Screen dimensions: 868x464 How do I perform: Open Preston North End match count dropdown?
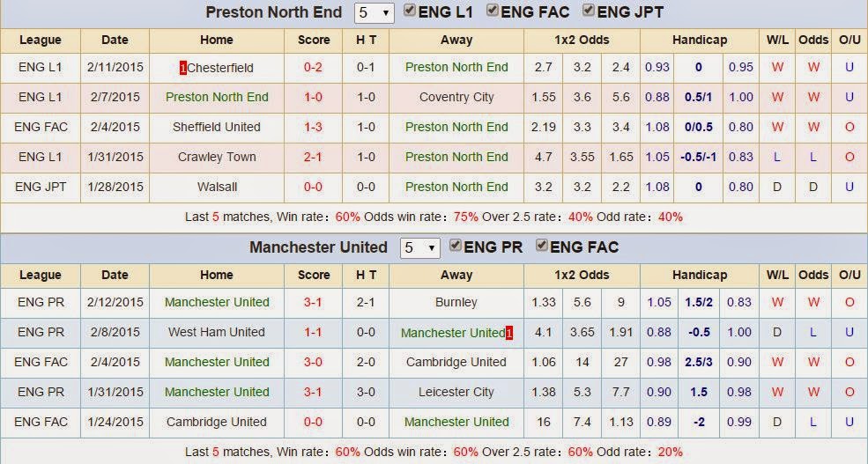point(374,13)
